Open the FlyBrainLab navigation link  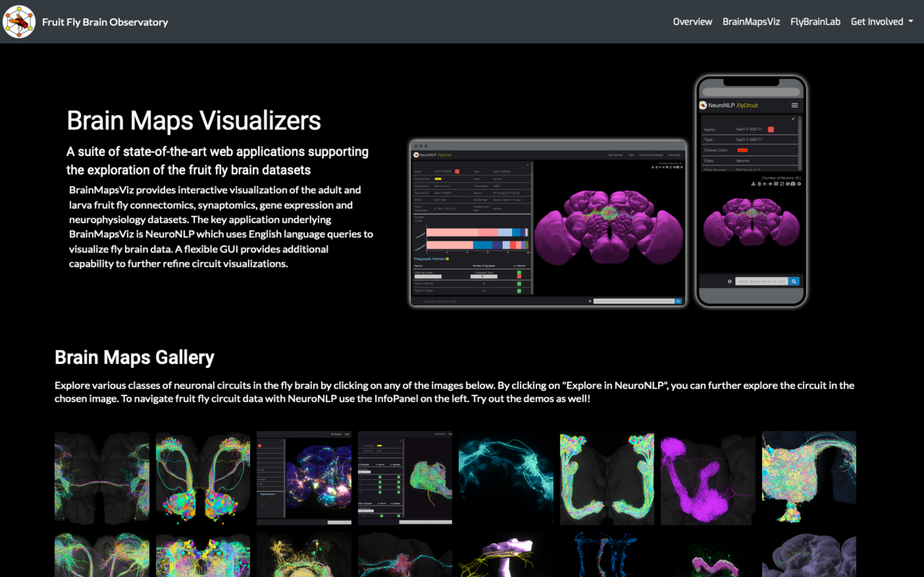(x=815, y=22)
